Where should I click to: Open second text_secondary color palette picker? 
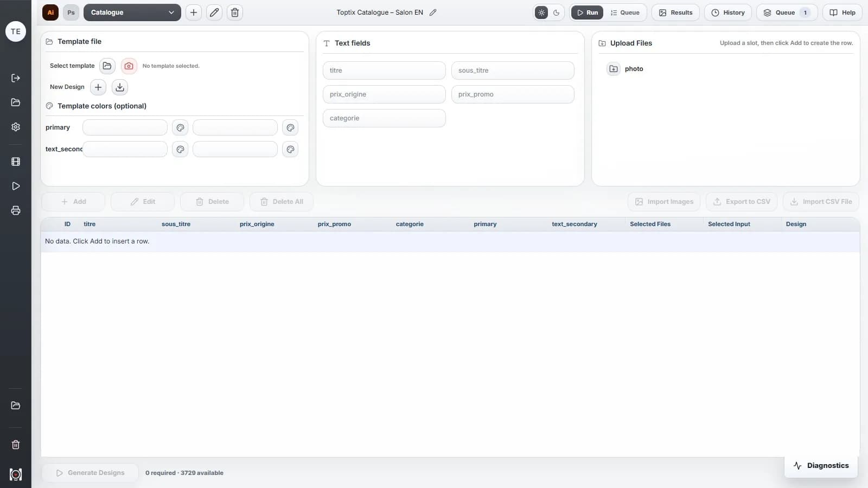[291, 149]
